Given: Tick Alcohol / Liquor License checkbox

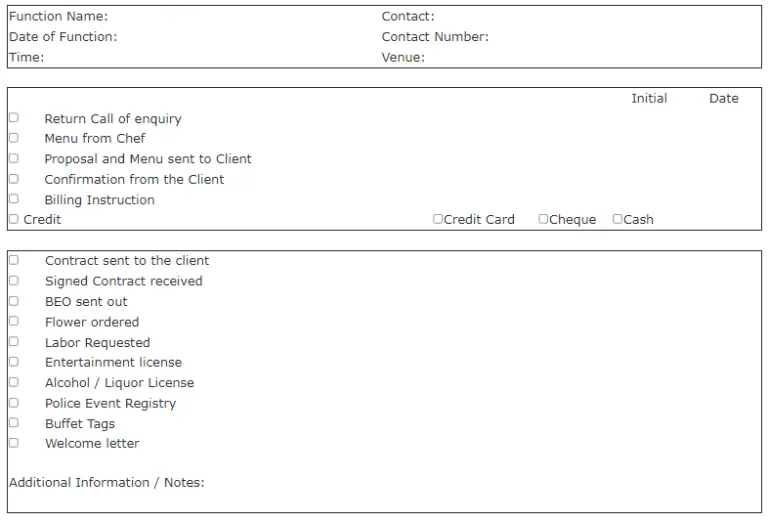Looking at the screenshot, I should pyautogui.click(x=14, y=382).
